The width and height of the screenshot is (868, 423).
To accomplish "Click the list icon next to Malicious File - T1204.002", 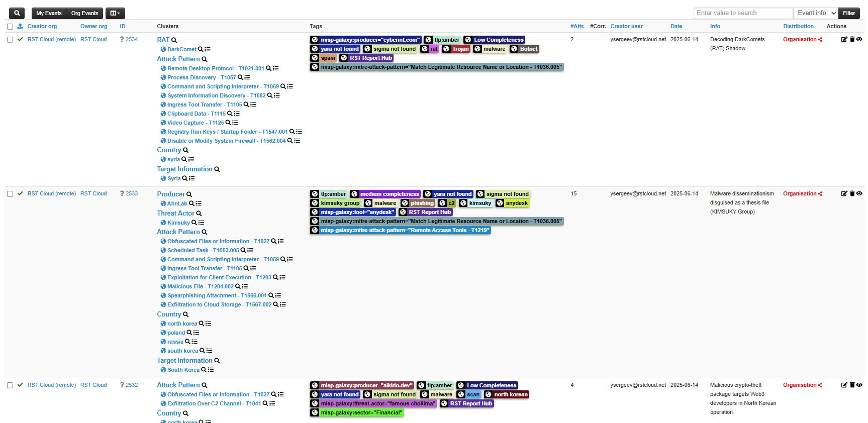I will point(245,286).
